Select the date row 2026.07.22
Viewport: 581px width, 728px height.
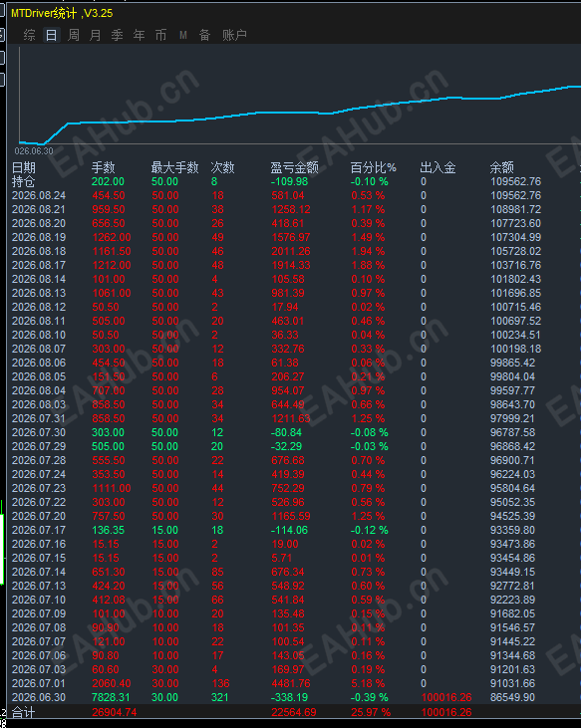tap(39, 502)
